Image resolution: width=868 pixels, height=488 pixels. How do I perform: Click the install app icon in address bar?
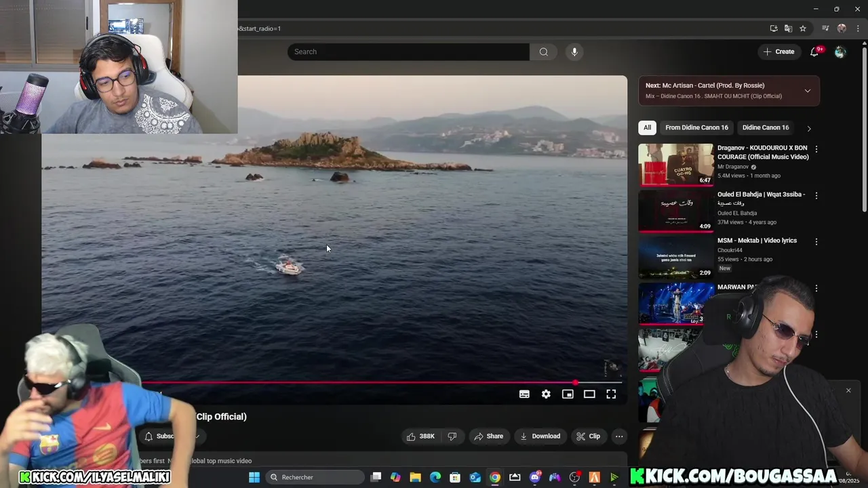point(774,28)
